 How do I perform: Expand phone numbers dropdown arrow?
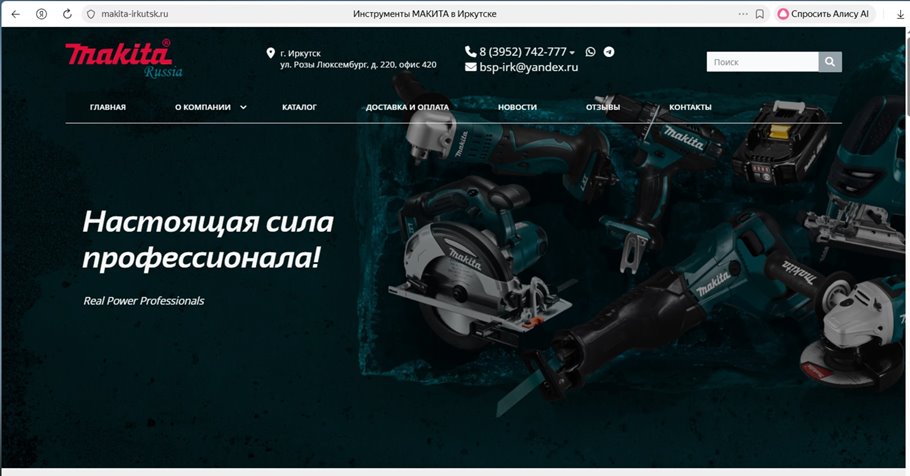tap(572, 53)
